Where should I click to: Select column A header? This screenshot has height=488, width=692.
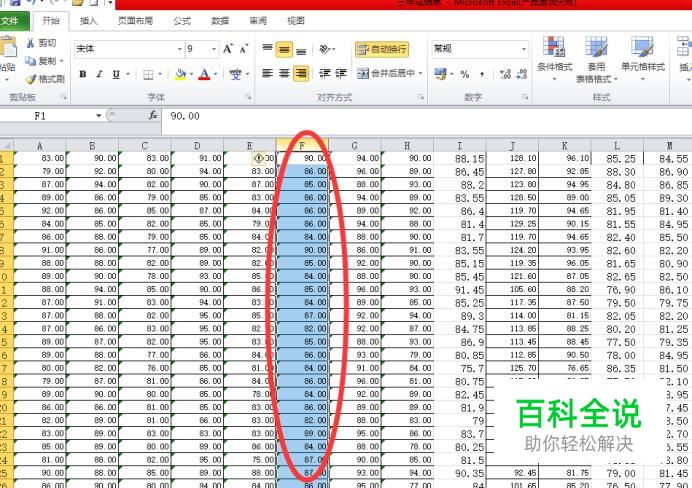point(40,146)
